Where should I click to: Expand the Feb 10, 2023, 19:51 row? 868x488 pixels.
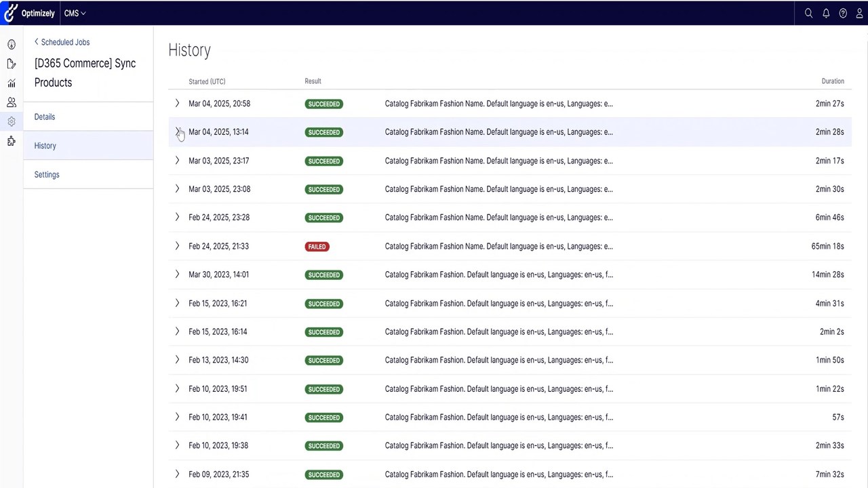[x=177, y=388]
